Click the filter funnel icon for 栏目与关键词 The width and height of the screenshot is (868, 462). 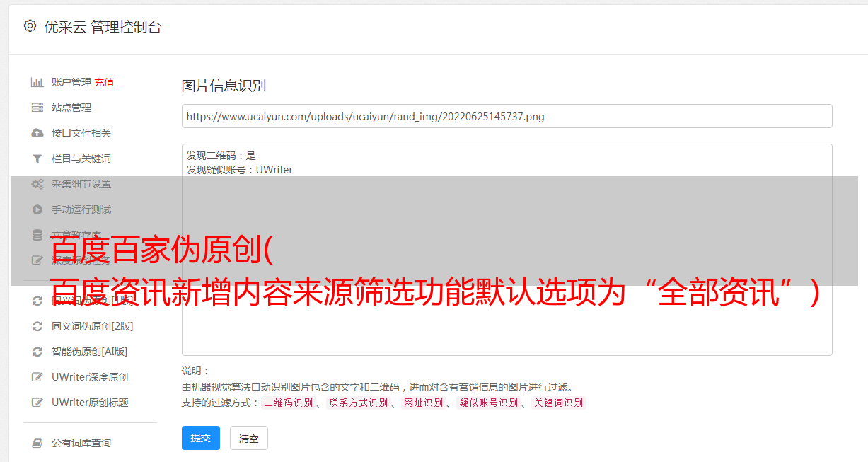coord(37,158)
